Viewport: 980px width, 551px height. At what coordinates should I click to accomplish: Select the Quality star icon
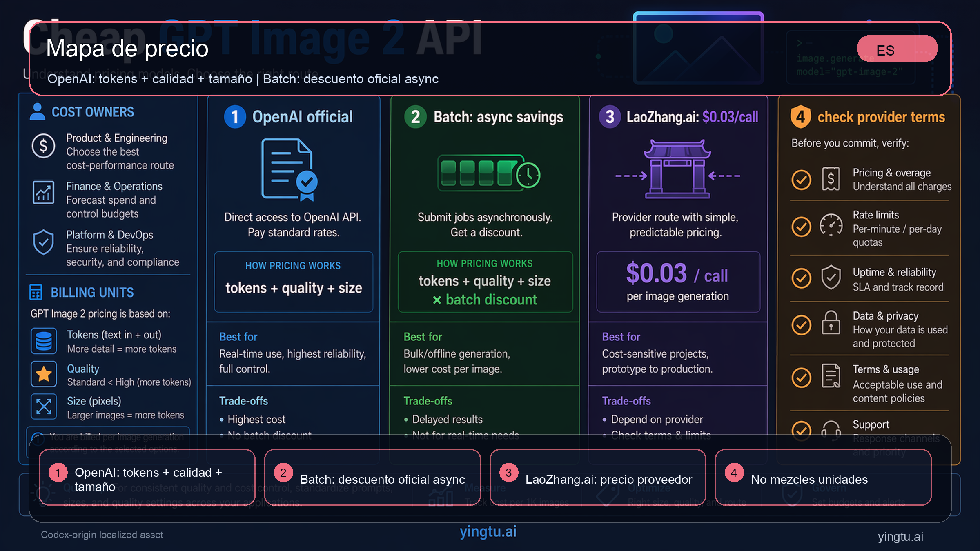[x=44, y=373]
